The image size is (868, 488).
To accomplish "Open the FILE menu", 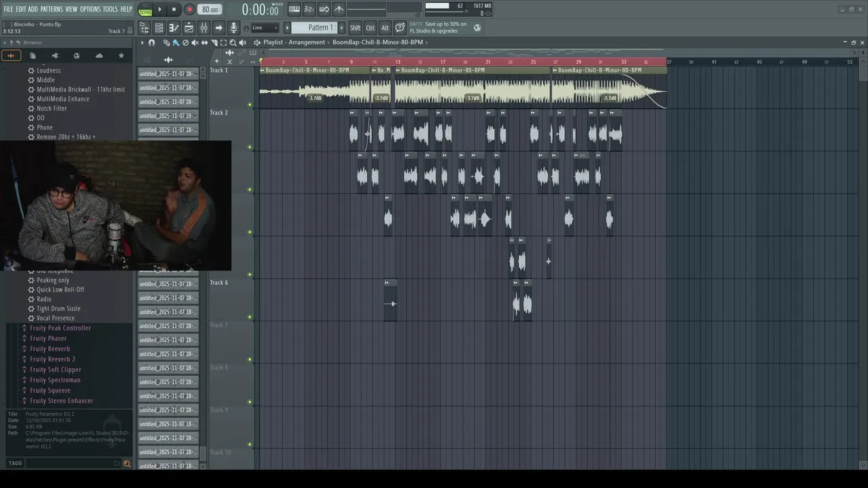I will pyautogui.click(x=8, y=9).
